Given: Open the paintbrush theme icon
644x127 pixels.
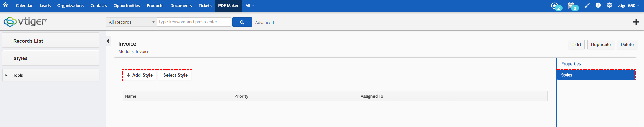Looking at the screenshot, I should coord(587,5).
